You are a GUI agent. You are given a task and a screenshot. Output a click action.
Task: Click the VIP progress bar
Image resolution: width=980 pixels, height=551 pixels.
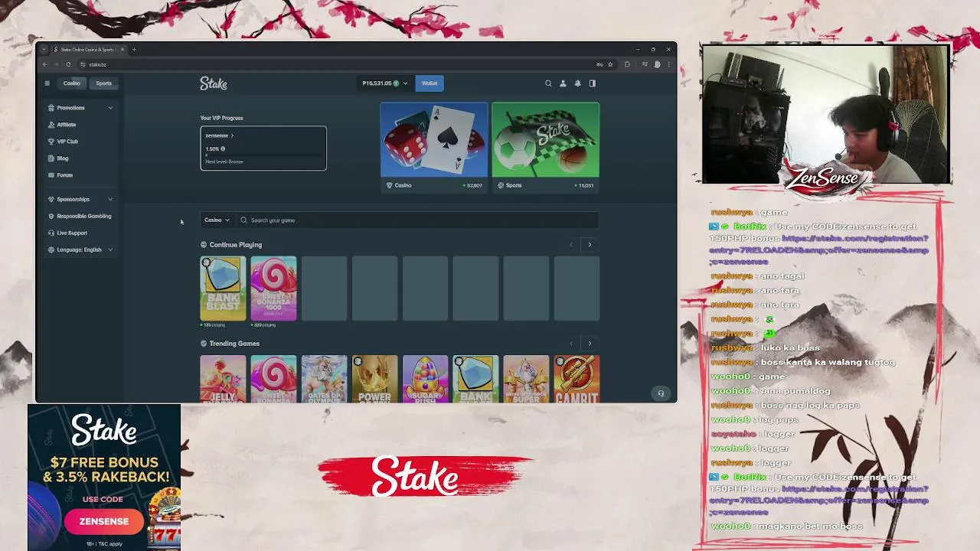(263, 155)
